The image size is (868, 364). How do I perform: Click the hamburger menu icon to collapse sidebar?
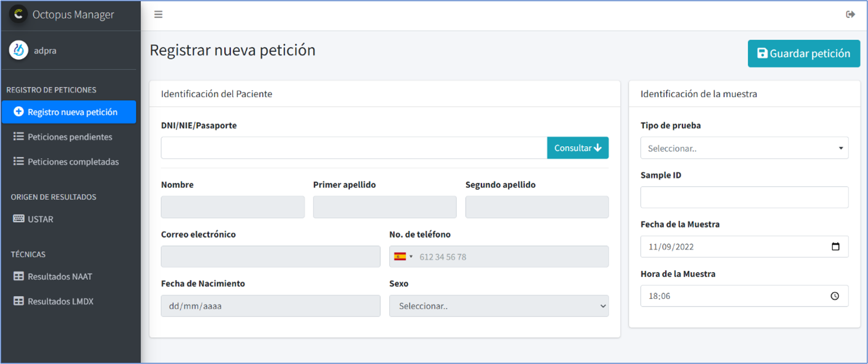click(158, 15)
